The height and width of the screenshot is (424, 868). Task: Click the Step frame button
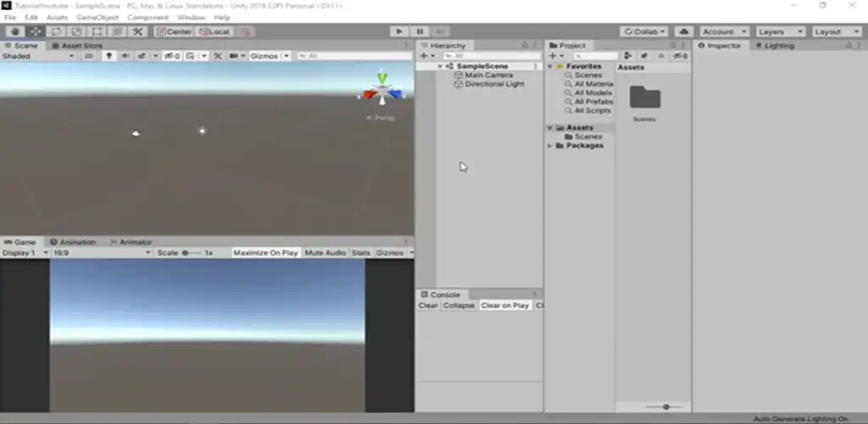click(440, 31)
